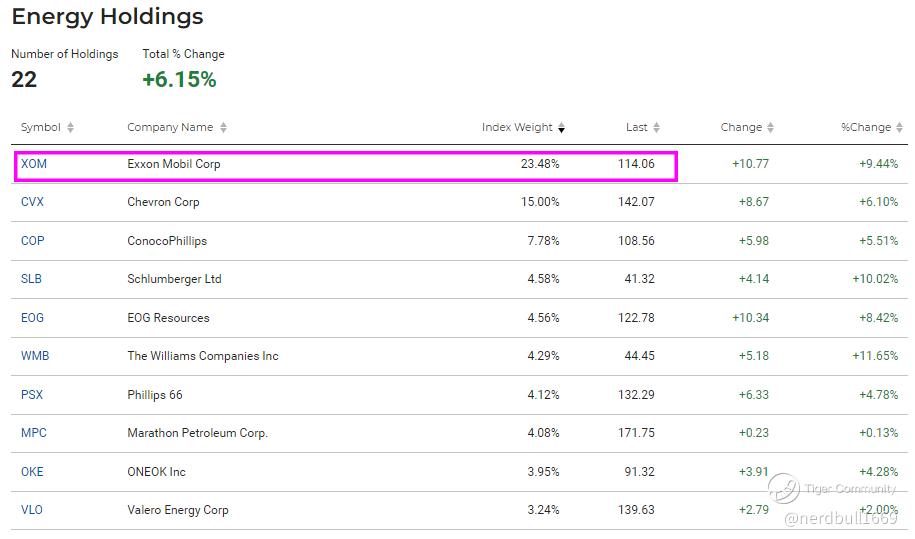Image resolution: width=915 pixels, height=539 pixels.
Task: Click the COP symbol link
Action: click(x=33, y=241)
